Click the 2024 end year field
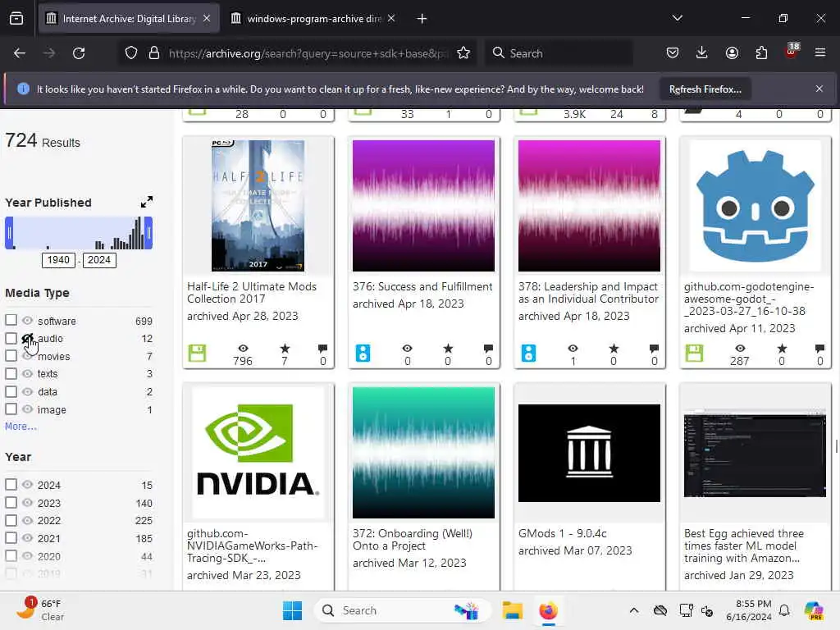840x630 pixels. 99,260
